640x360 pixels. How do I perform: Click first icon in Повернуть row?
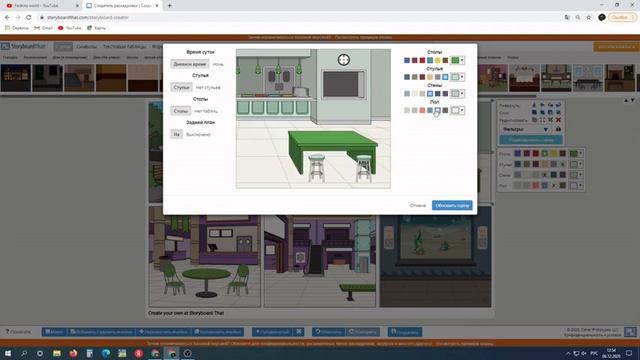pyautogui.click(x=534, y=105)
